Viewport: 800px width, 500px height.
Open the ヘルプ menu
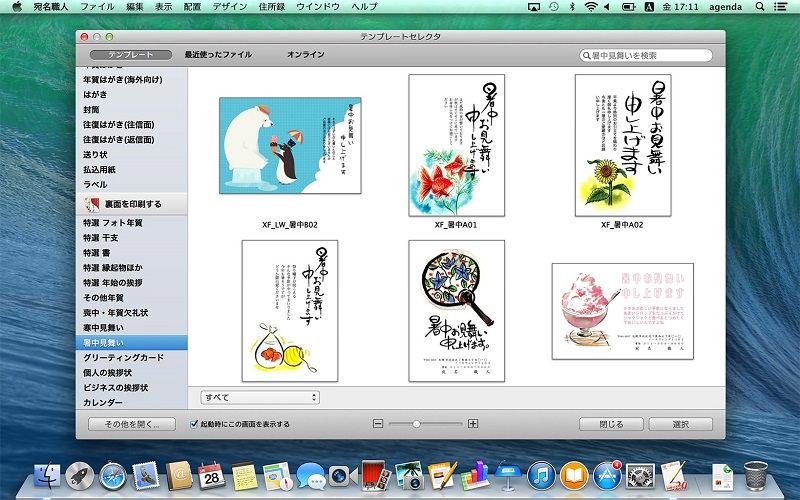click(x=364, y=7)
